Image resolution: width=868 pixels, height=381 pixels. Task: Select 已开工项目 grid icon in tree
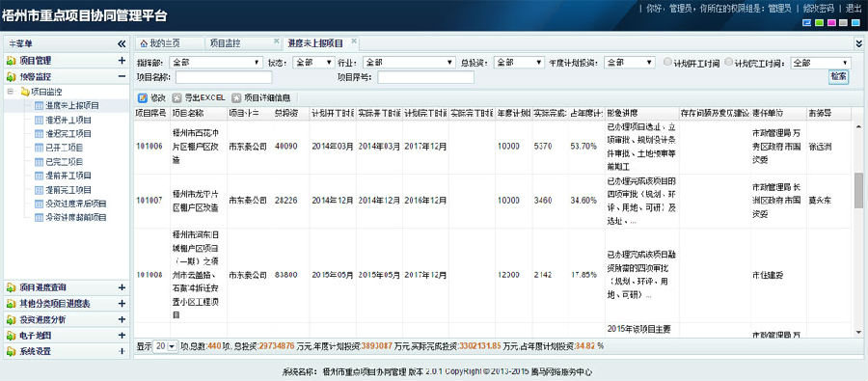(39, 148)
